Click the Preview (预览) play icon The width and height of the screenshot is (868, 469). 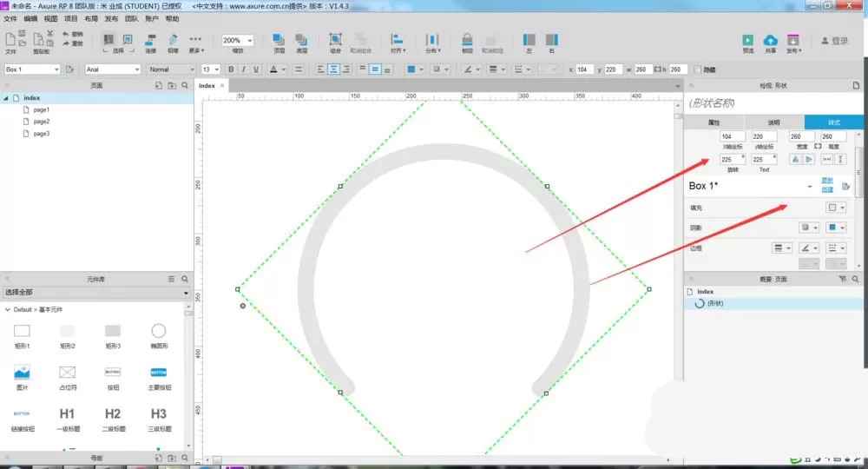click(x=748, y=40)
